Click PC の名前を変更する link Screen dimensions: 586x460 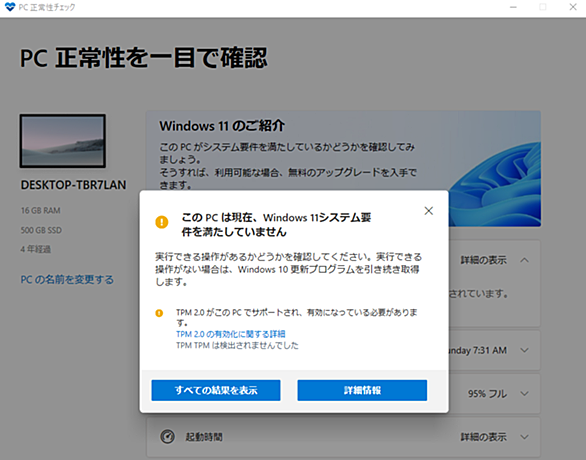[x=67, y=280]
